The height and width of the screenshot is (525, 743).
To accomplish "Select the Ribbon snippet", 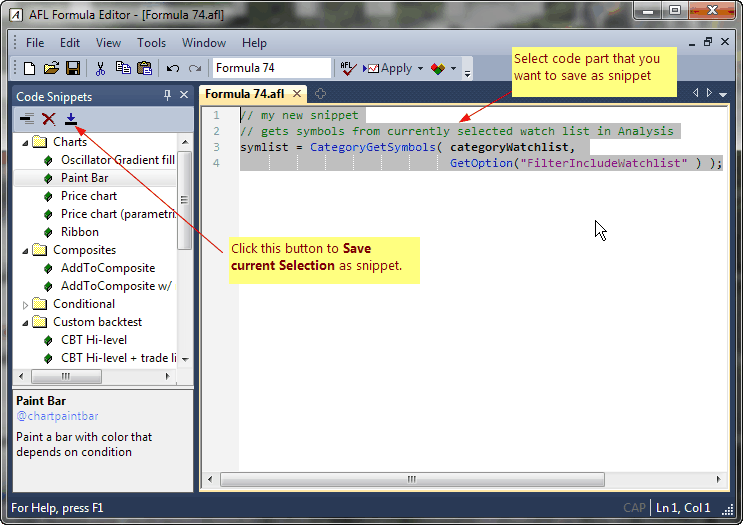I will pyautogui.click(x=79, y=232).
